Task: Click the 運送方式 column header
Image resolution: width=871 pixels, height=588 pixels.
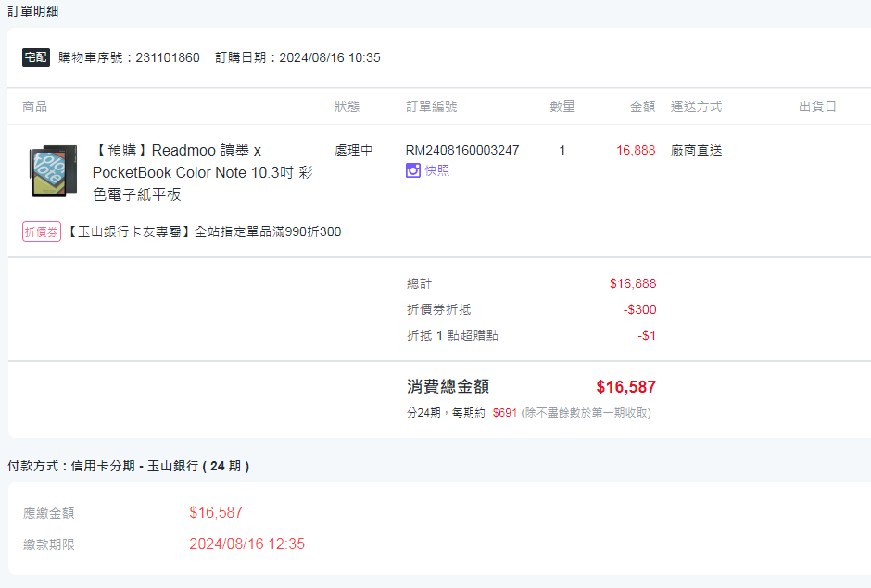Action: (x=696, y=106)
